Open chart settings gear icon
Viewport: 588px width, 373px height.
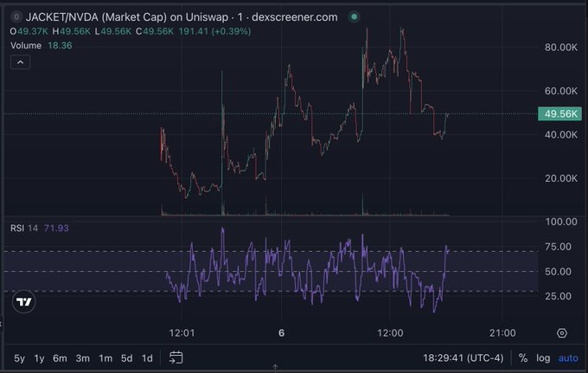[562, 333]
